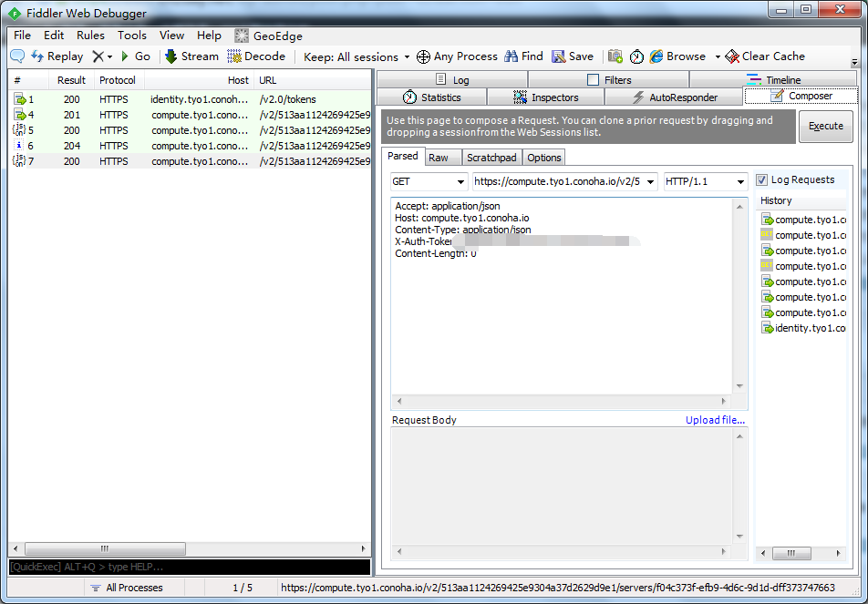Sort sessions by Host column header
Image resolution: width=868 pixels, height=604 pixels.
pyautogui.click(x=200, y=80)
